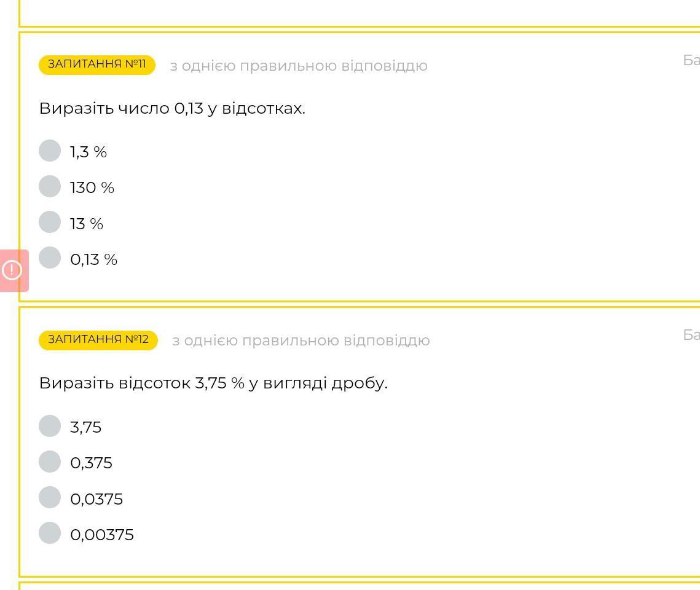Select the radio button for 3,75
Screen dimensions: 700x590
coord(50,426)
